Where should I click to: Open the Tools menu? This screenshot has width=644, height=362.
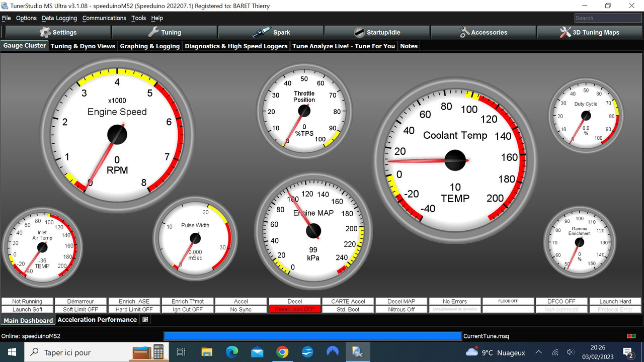[138, 18]
